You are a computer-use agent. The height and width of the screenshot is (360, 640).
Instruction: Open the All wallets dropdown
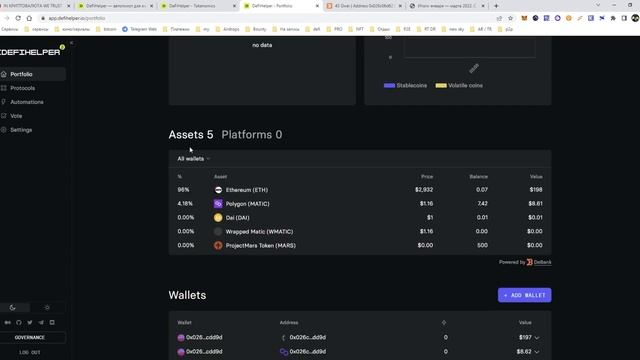pos(193,159)
